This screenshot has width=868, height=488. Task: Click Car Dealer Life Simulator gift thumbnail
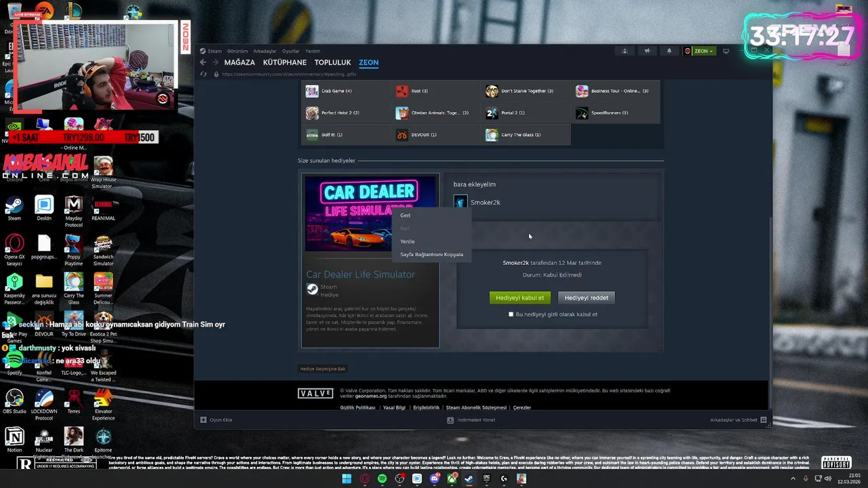(x=370, y=213)
